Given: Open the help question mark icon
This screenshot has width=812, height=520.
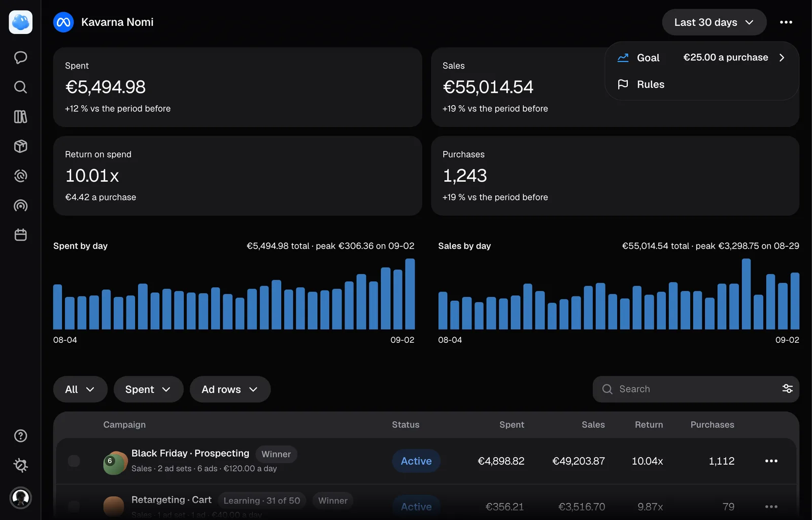Looking at the screenshot, I should tap(20, 436).
